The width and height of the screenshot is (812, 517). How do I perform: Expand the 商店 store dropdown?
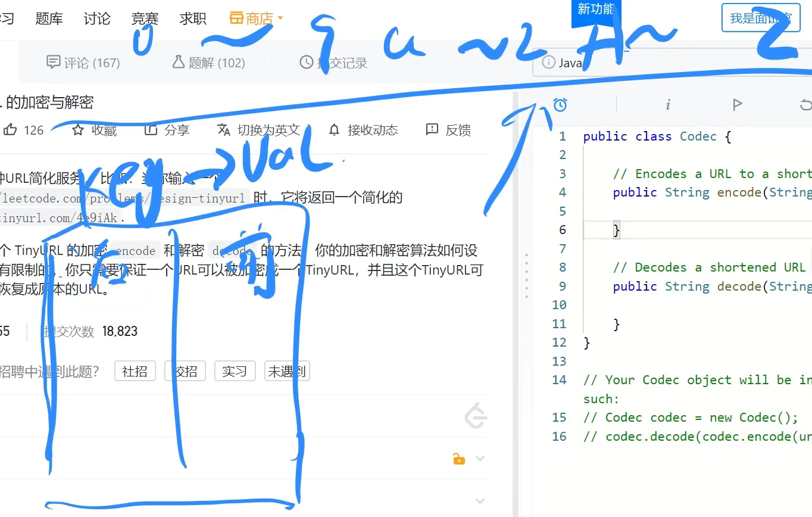tap(256, 18)
